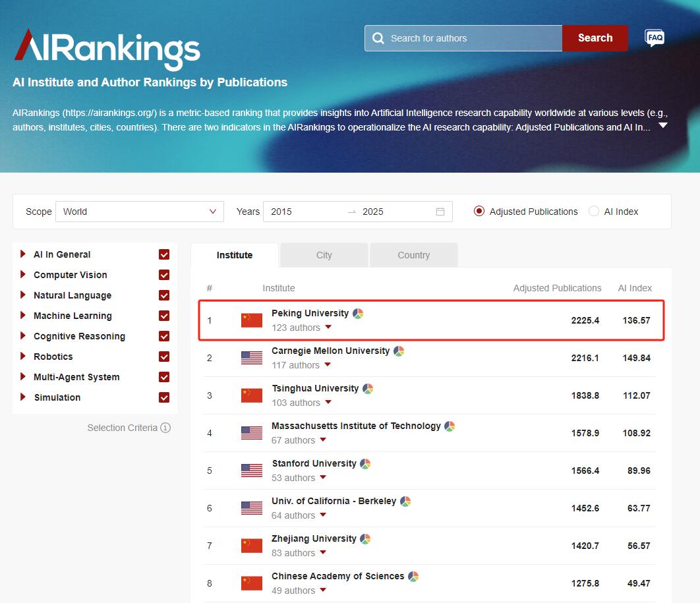Open Stanford University pie chart icon
Image resolution: width=700 pixels, height=603 pixels.
pos(365,463)
